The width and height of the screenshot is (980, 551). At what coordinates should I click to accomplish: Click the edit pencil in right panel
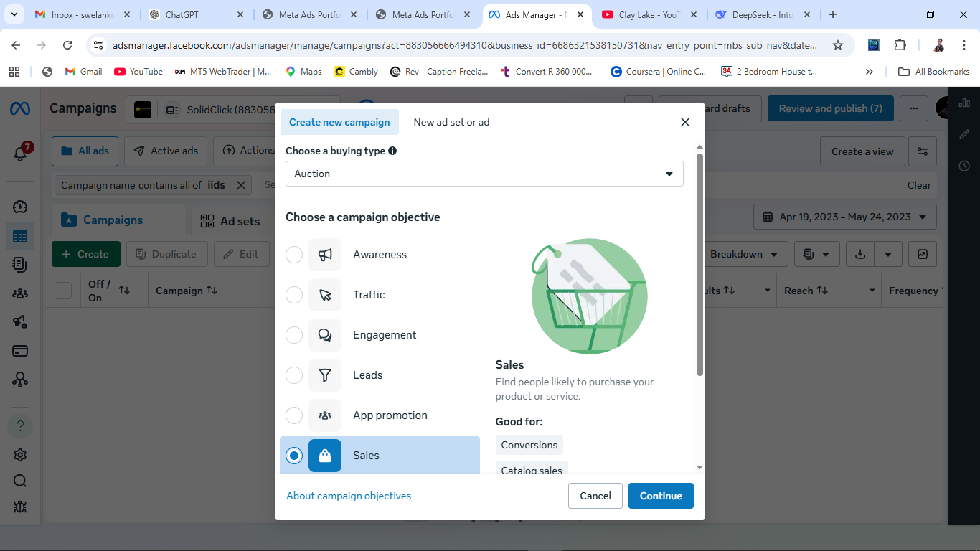coord(964,134)
